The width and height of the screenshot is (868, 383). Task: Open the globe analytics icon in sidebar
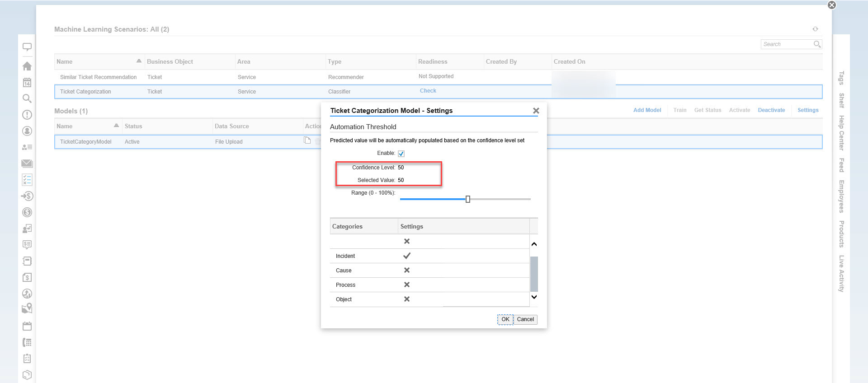click(27, 294)
